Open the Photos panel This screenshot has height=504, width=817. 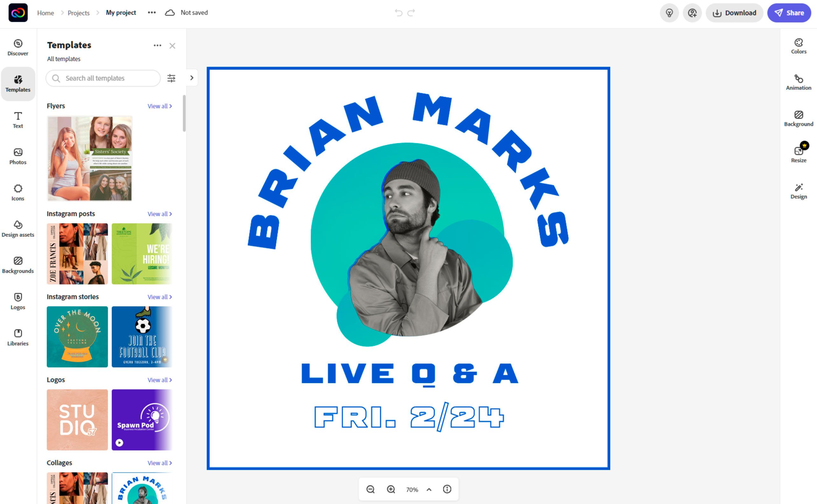18,155
